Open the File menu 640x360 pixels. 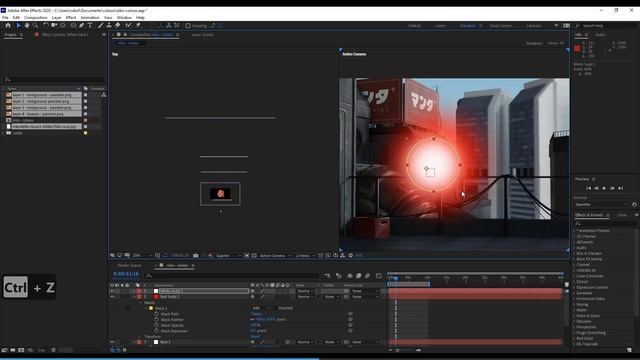[5, 18]
